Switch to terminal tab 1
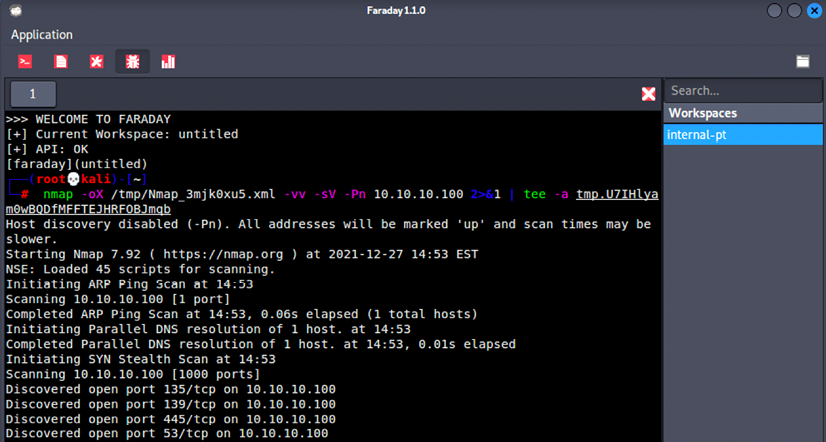The width and height of the screenshot is (826, 442). (33, 94)
